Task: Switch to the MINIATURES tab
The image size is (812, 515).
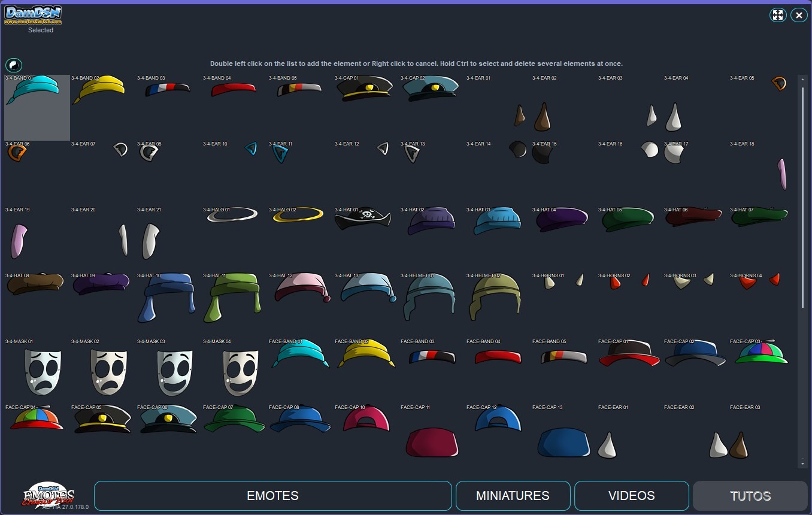Action: (513, 495)
